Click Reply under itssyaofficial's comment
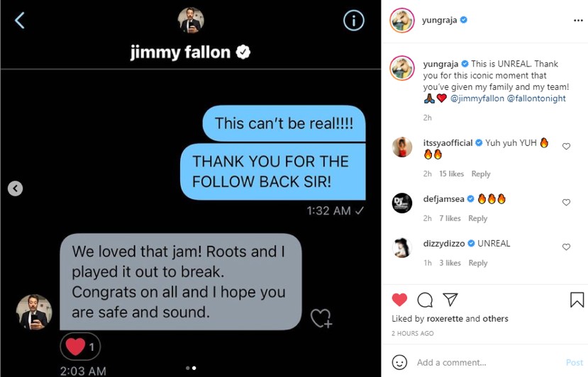This screenshot has width=588, height=377. 481,174
